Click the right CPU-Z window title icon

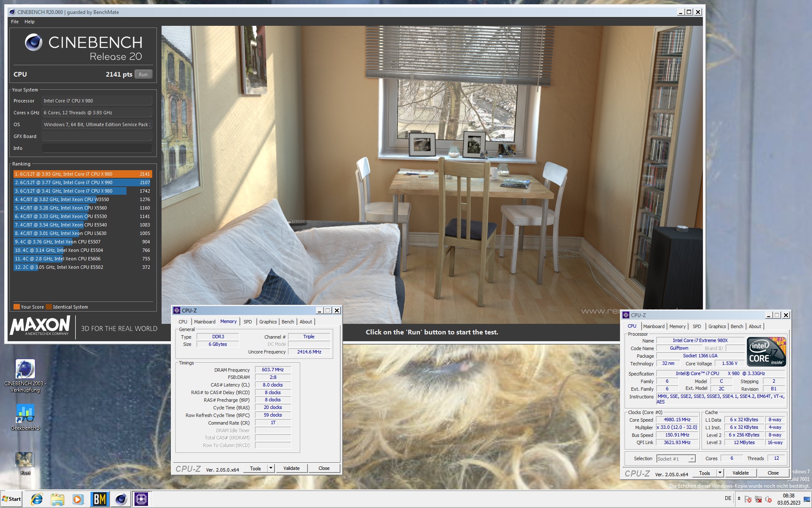click(x=626, y=315)
